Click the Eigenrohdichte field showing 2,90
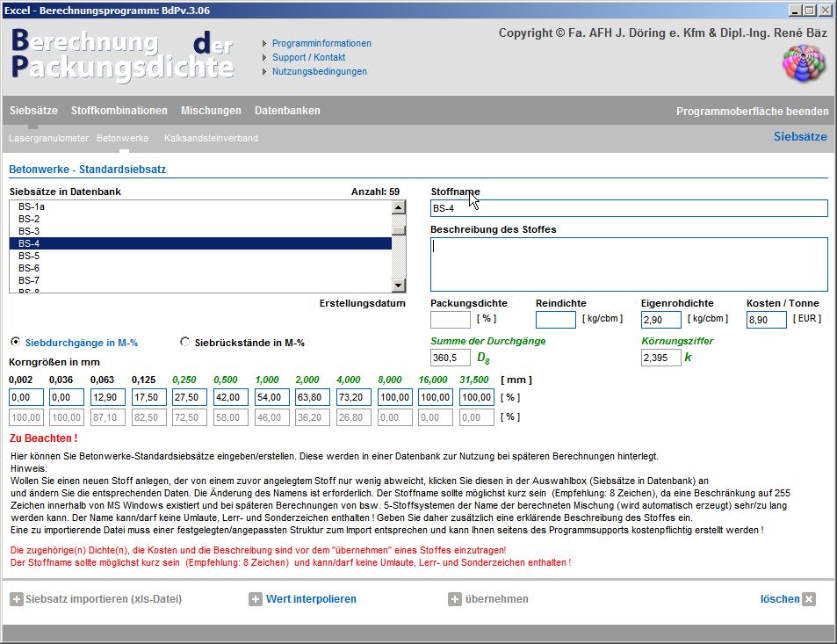Screen dimensions: 837x644 point(660,319)
